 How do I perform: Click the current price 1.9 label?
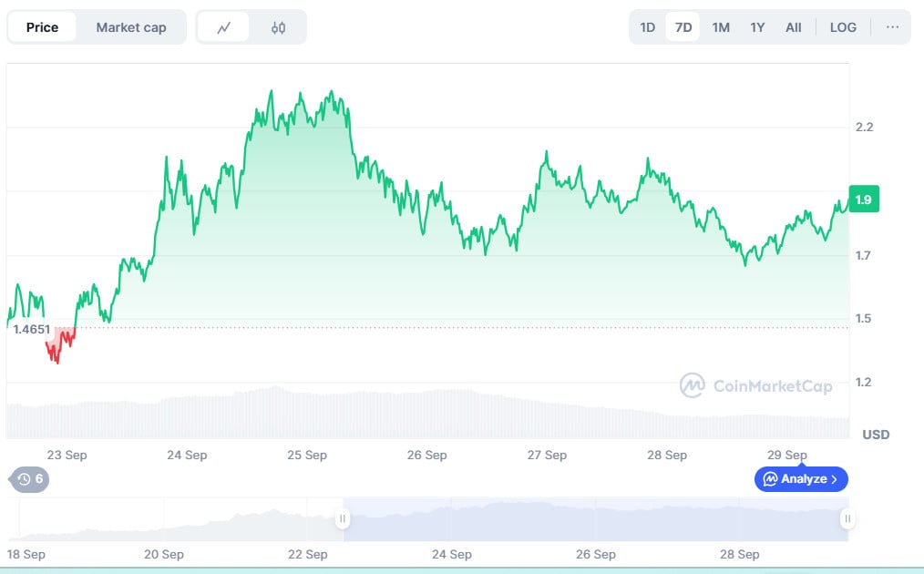863,200
